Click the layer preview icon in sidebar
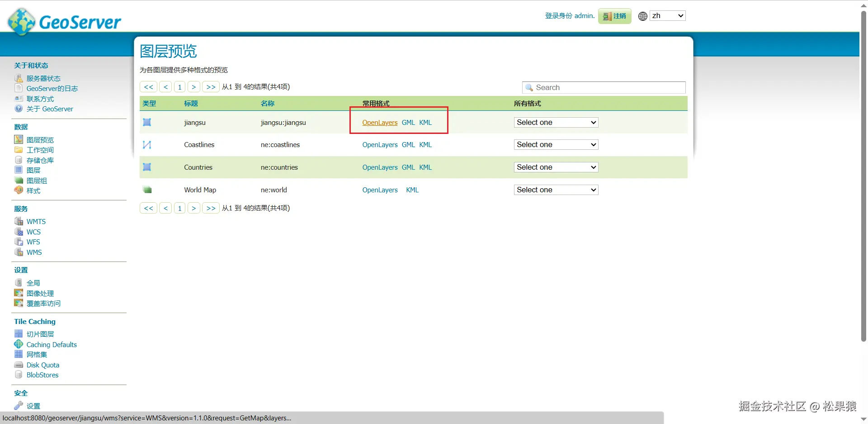 19,139
